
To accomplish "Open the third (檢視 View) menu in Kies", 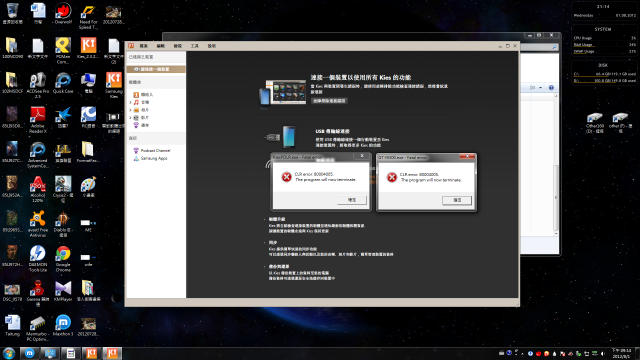I will click(x=178, y=46).
